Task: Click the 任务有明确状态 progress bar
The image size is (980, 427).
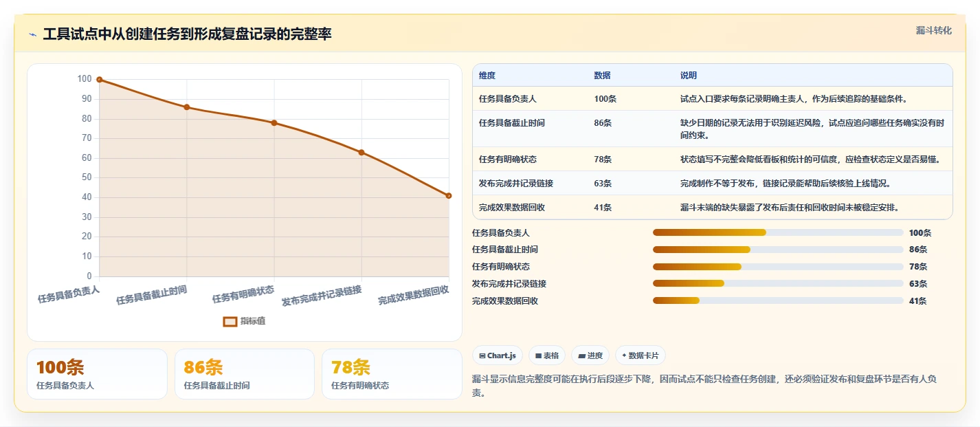Action: pos(778,267)
